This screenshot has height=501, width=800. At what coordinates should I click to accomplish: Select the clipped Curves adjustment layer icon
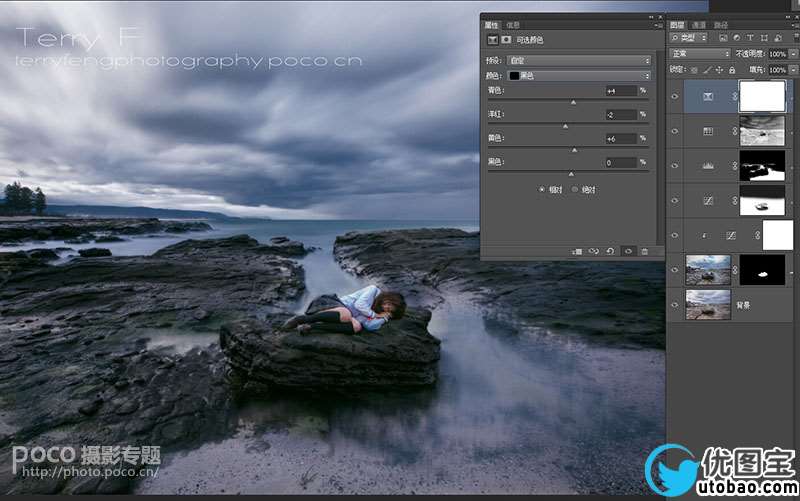pos(731,235)
